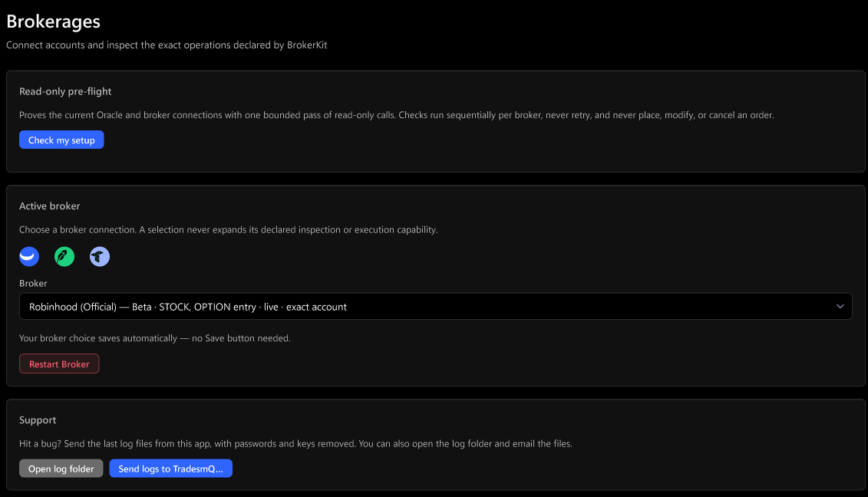The height and width of the screenshot is (497, 868).
Task: Click Send logs to TradesmQ... button
Action: coord(170,468)
